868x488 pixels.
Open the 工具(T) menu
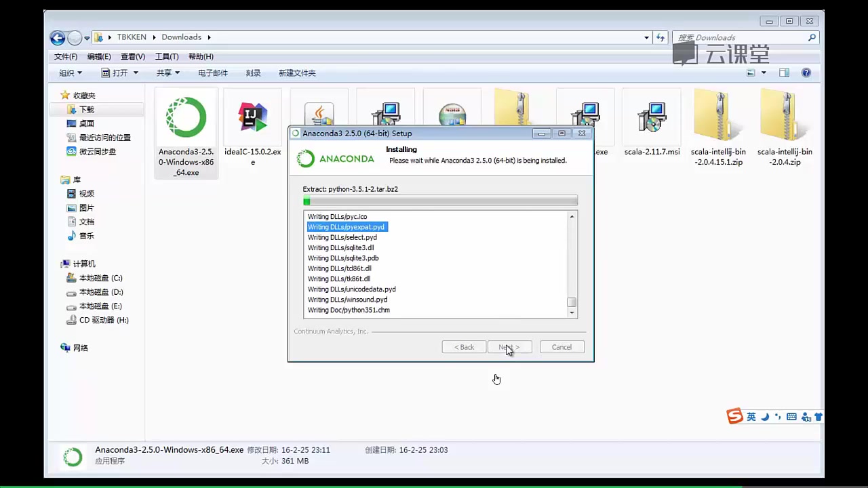(167, 56)
